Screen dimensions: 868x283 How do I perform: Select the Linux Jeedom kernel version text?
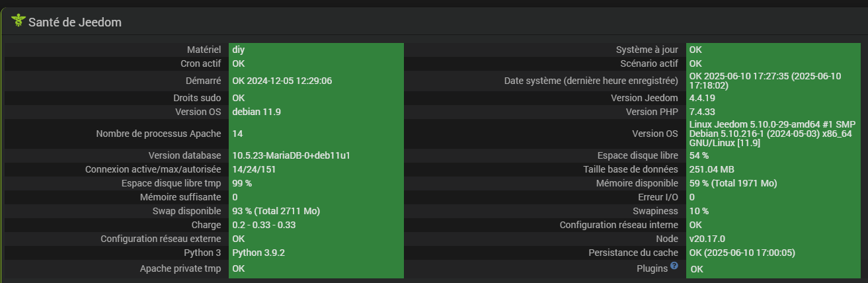tap(772, 134)
